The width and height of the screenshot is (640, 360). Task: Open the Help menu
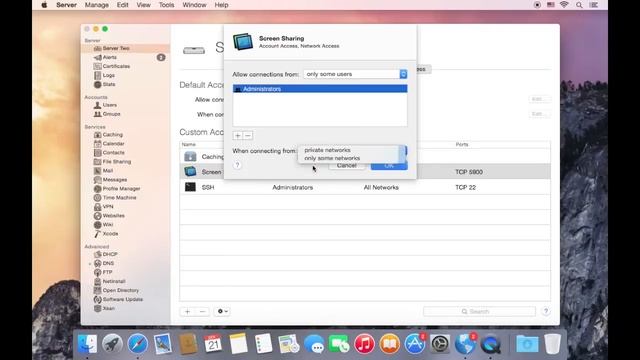(221, 5)
